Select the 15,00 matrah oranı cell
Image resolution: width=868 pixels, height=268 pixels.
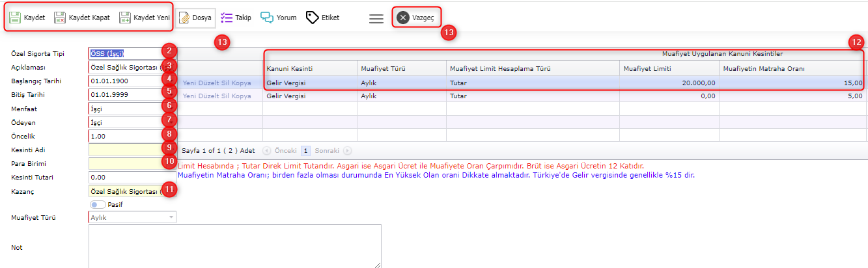pos(793,83)
